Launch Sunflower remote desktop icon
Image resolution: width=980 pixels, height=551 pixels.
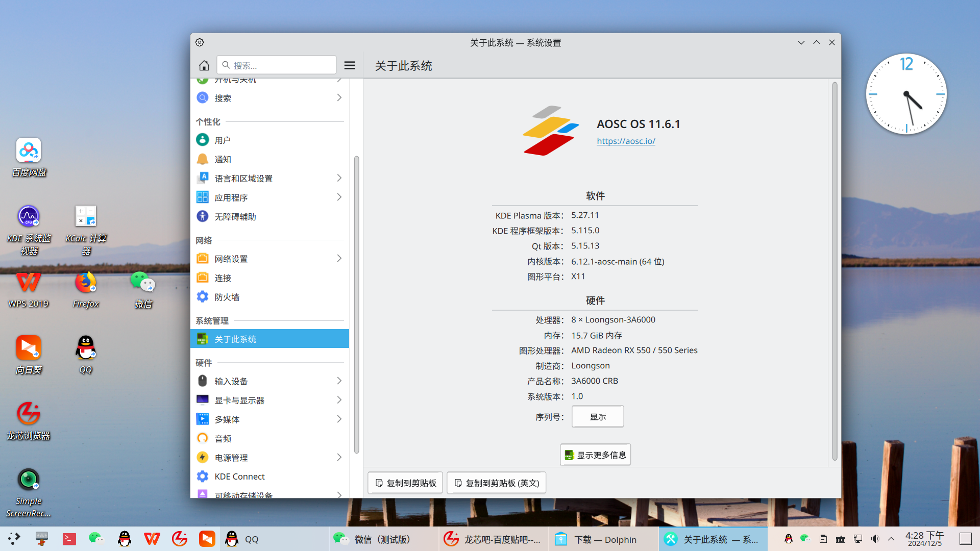click(x=29, y=355)
